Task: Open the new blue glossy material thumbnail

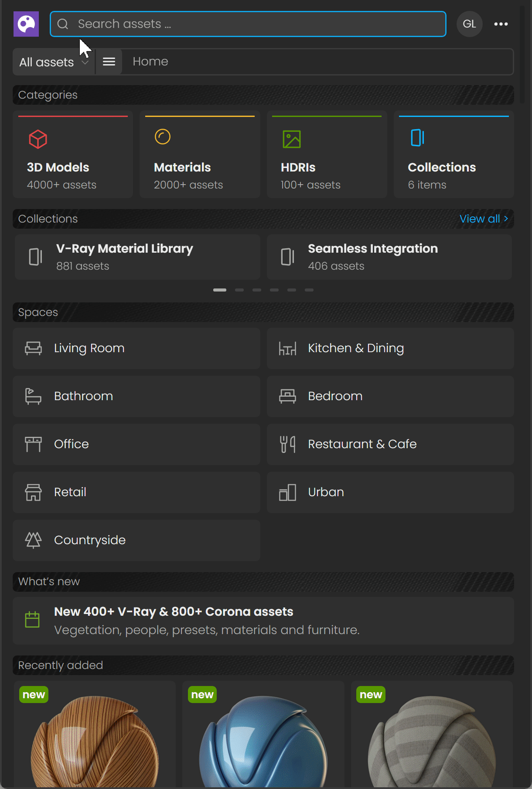Action: 263,734
